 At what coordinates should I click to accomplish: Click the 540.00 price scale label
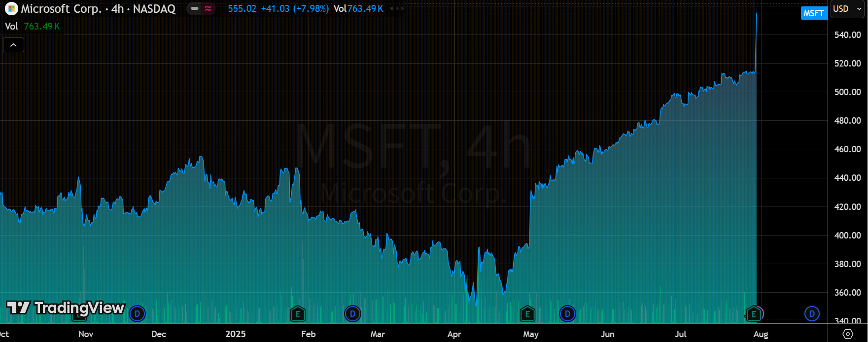848,35
